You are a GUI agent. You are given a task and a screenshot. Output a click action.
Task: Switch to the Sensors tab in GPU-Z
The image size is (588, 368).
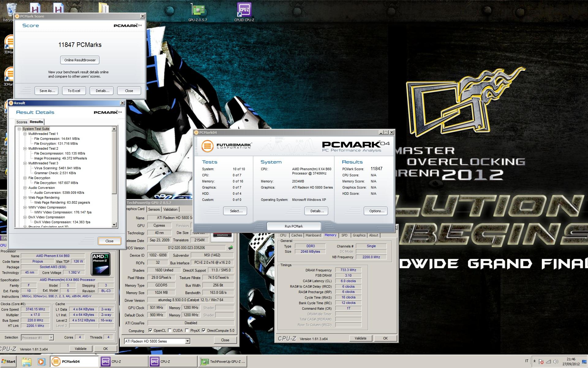(154, 209)
